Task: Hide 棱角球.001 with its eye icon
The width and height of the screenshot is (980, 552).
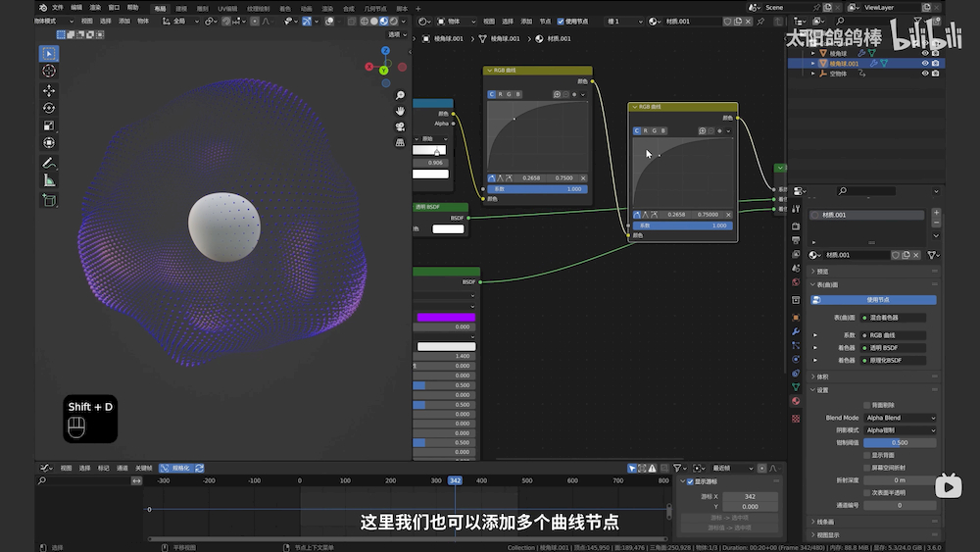Action: (925, 63)
